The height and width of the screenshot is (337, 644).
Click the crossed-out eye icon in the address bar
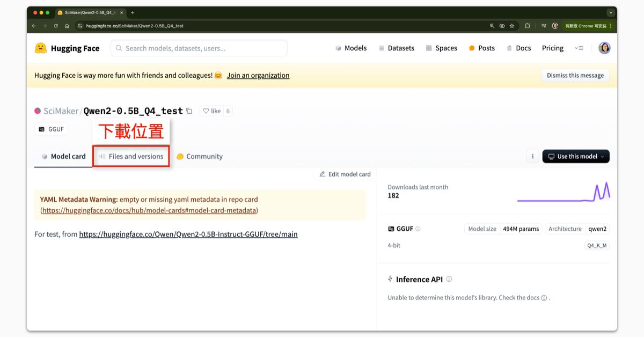502,26
